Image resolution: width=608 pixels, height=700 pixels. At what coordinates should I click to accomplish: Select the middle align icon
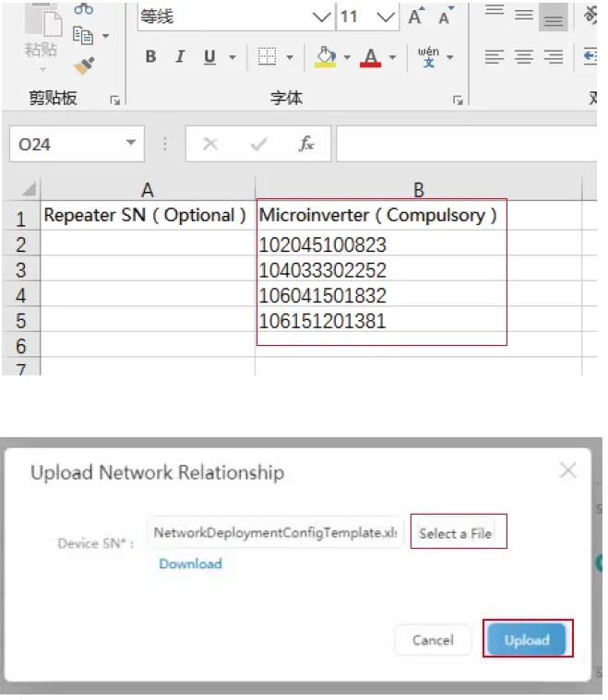tap(524, 15)
